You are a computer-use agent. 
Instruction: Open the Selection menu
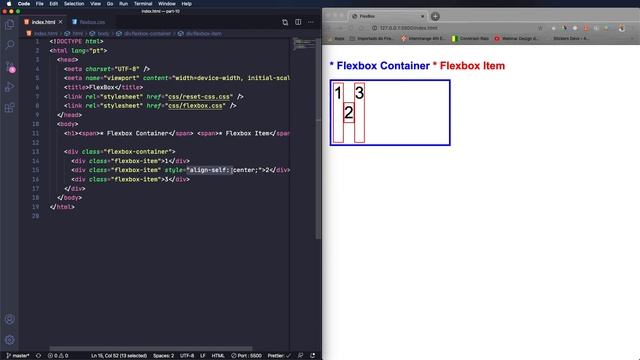pyautogui.click(x=74, y=4)
